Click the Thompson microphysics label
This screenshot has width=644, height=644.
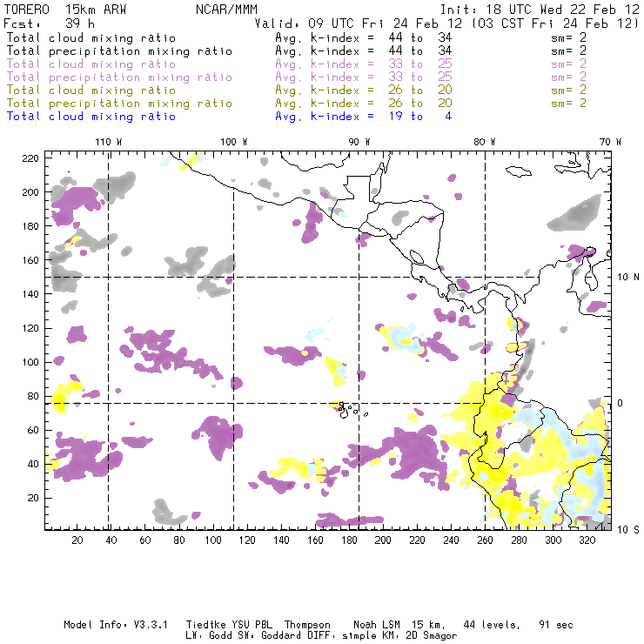coord(305,625)
